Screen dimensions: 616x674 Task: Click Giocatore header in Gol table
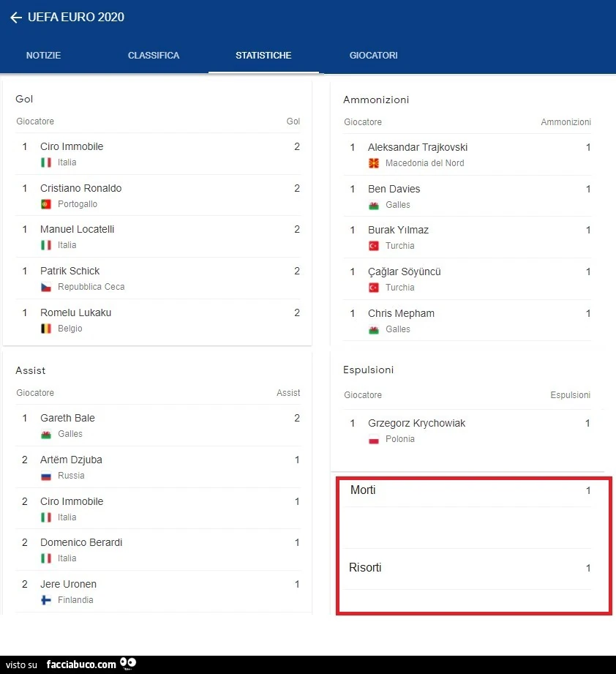pyautogui.click(x=35, y=121)
